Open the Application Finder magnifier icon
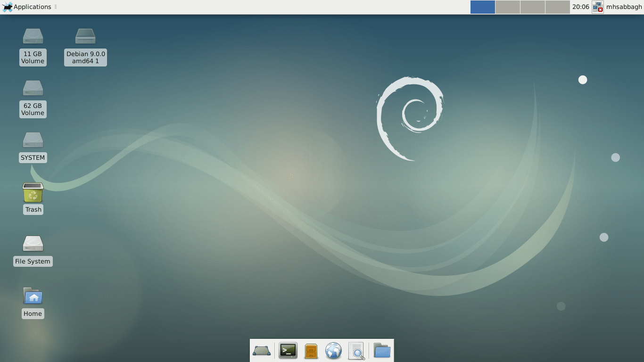Viewport: 644px width, 362px height. click(x=357, y=350)
